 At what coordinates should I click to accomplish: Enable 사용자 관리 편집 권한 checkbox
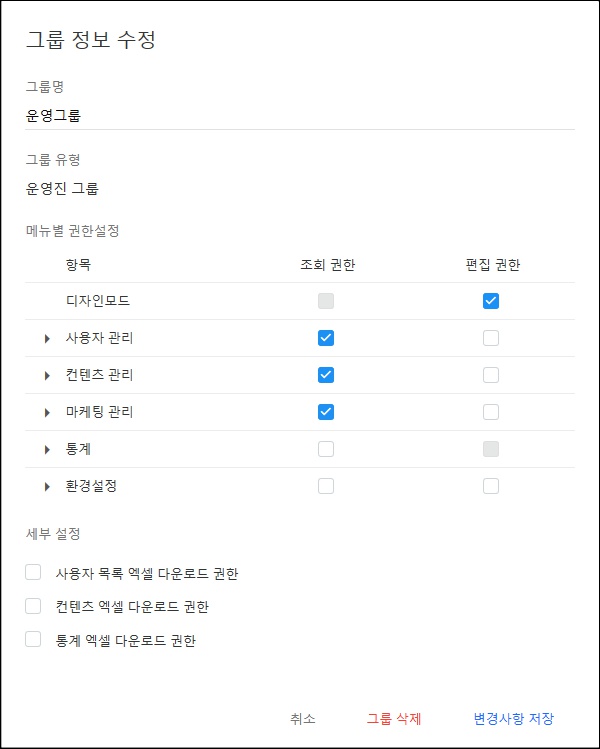point(491,338)
